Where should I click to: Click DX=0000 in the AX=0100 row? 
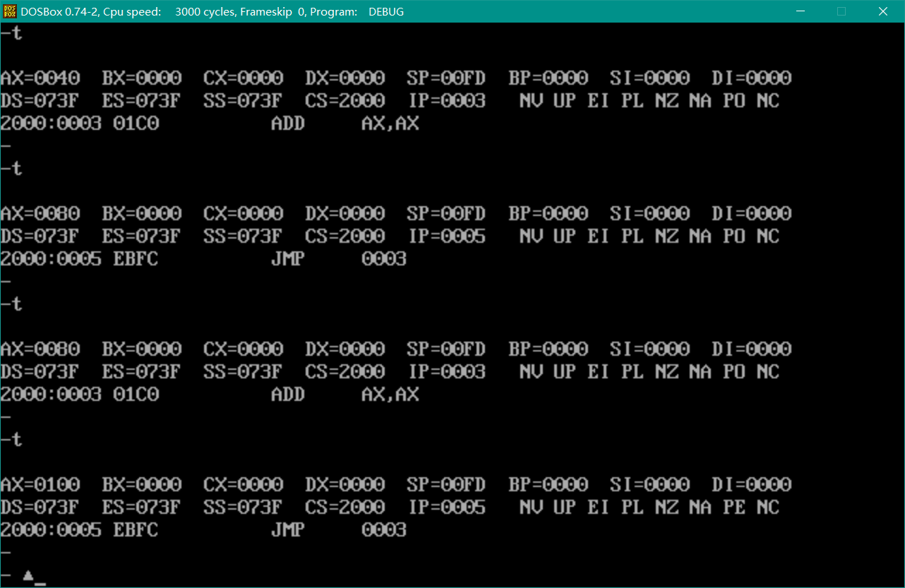coord(345,484)
